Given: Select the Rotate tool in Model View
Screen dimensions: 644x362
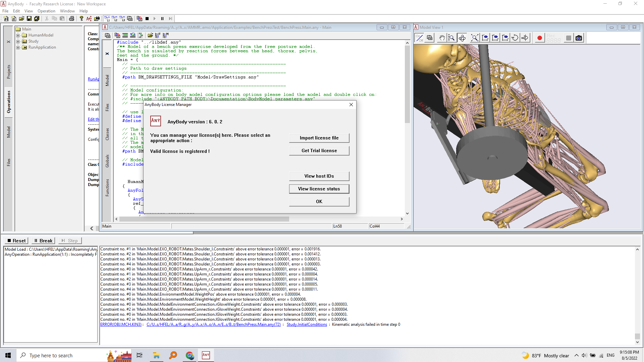Looking at the screenshot, I should (462, 38).
